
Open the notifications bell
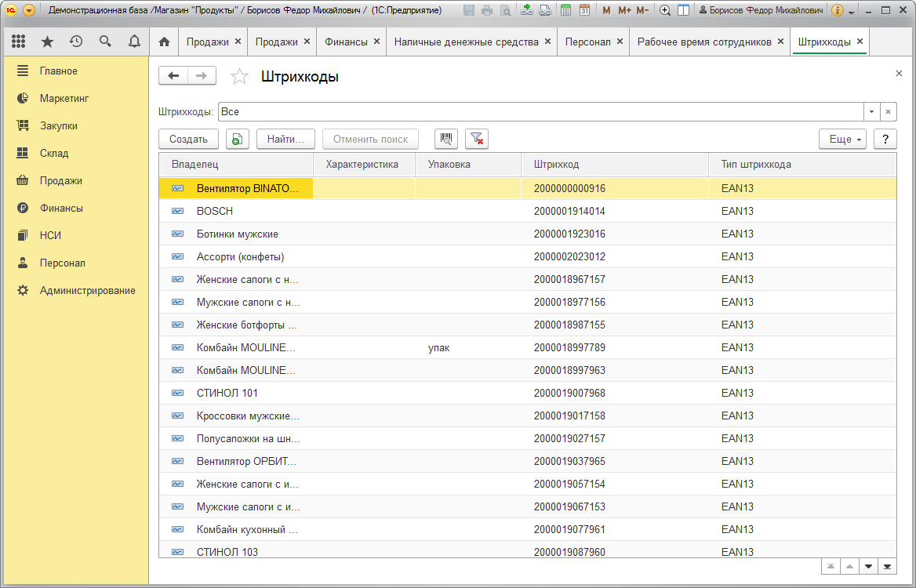click(x=134, y=42)
